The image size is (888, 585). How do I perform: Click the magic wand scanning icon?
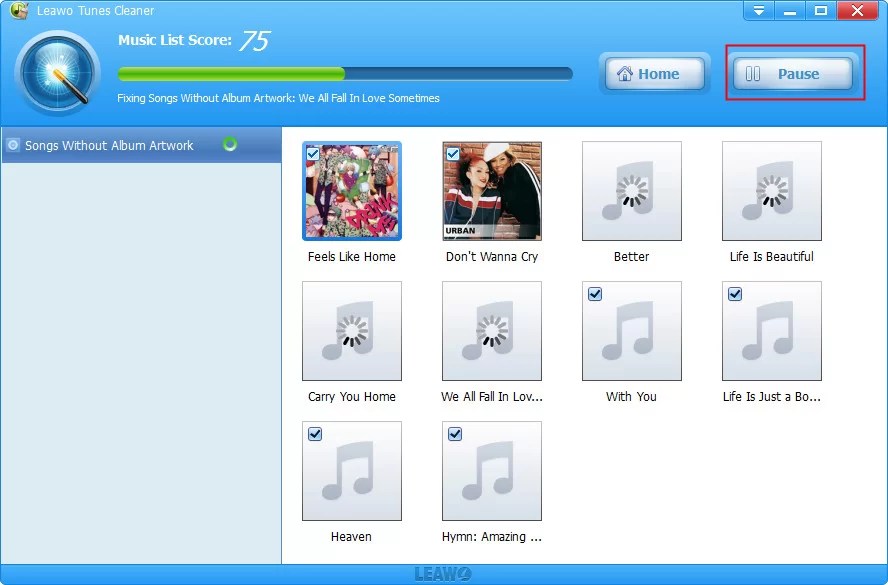57,75
